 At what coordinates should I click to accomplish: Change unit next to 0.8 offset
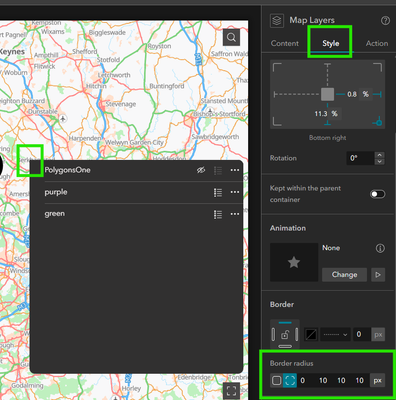tap(366, 94)
